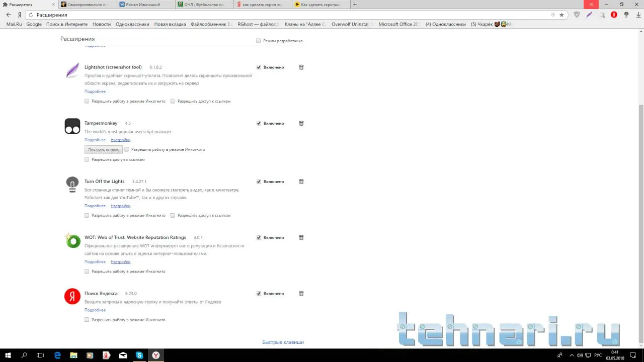Open the Mail app on the taskbar
This screenshot has height=362, width=644.
(123, 355)
